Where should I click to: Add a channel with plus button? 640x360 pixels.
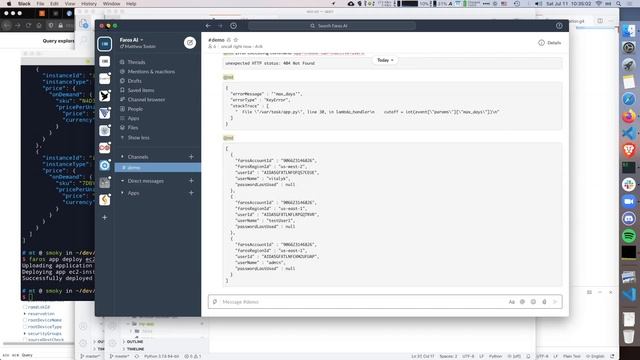click(191, 157)
